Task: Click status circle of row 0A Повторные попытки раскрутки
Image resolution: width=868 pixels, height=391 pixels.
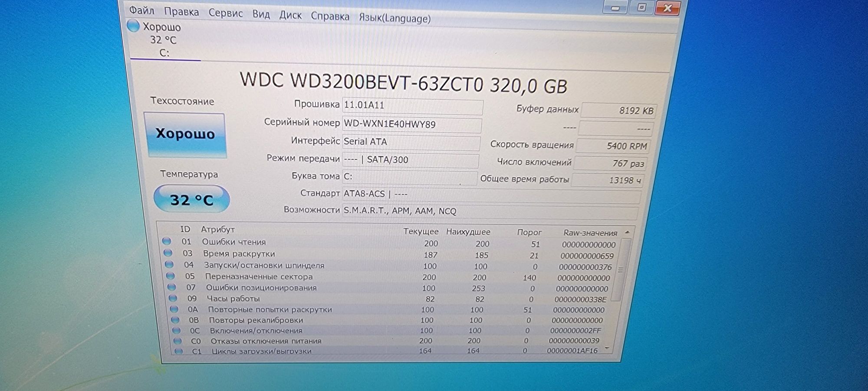Action: (174, 309)
